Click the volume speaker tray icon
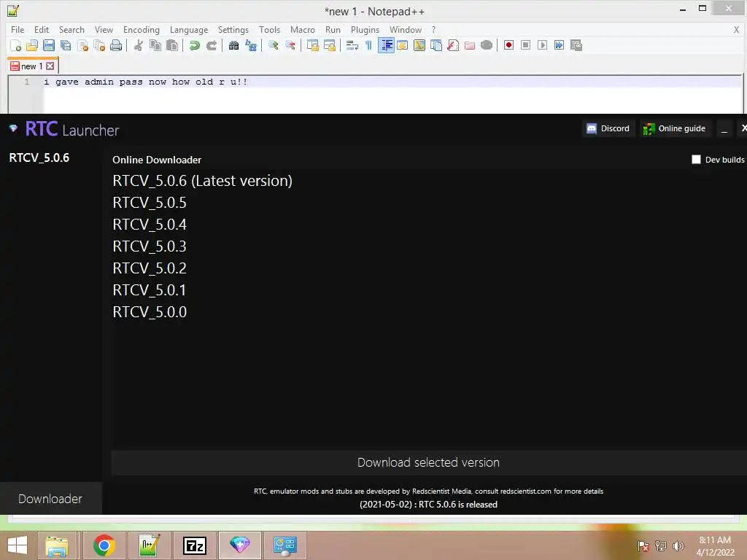Viewport: 747px width, 560px height. tap(678, 545)
